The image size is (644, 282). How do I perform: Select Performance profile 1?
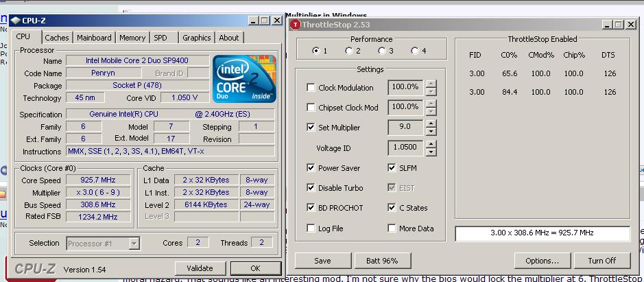tap(316, 51)
